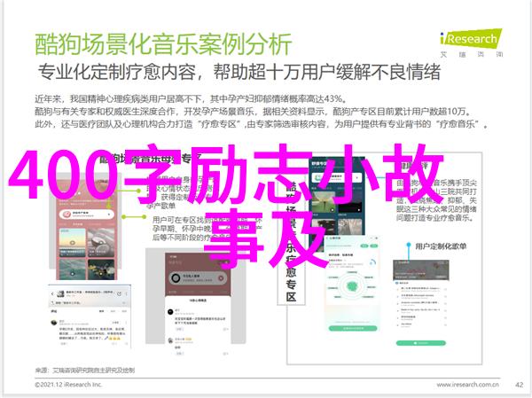The width and height of the screenshot is (532, 398).
Task: Click the iResearch logo
Action: 472,43
